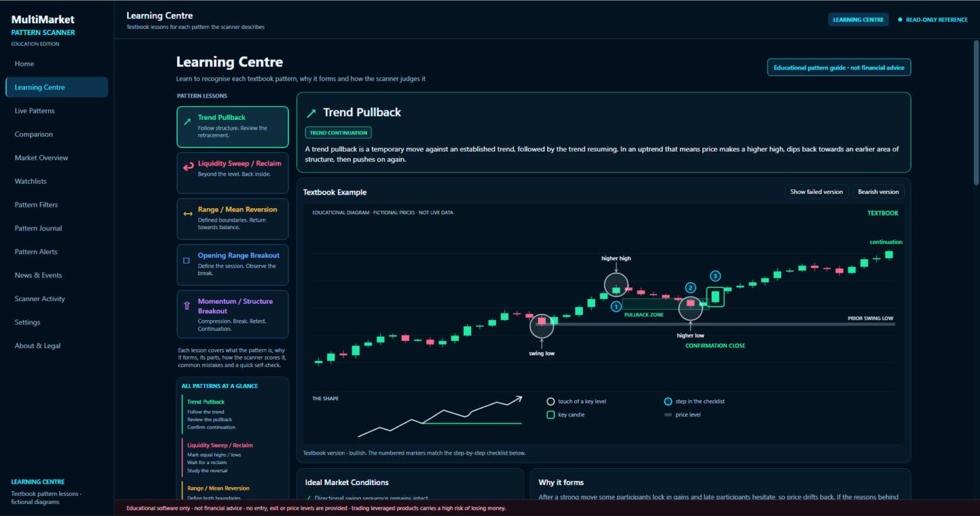Click the MultiMarket logo title
Image resolution: width=980 pixels, height=516 pixels.
coord(43,20)
